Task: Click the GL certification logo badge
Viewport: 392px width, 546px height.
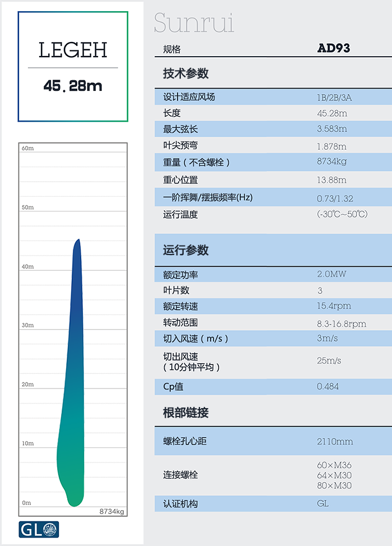Action: point(39,529)
